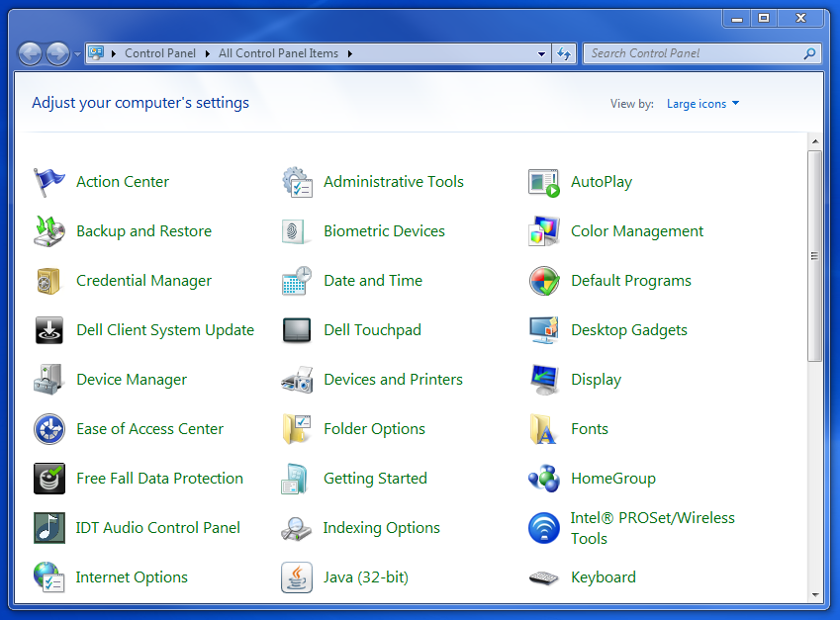Image resolution: width=840 pixels, height=620 pixels.
Task: Open the recent pages arrow beside Forward
Action: click(77, 54)
